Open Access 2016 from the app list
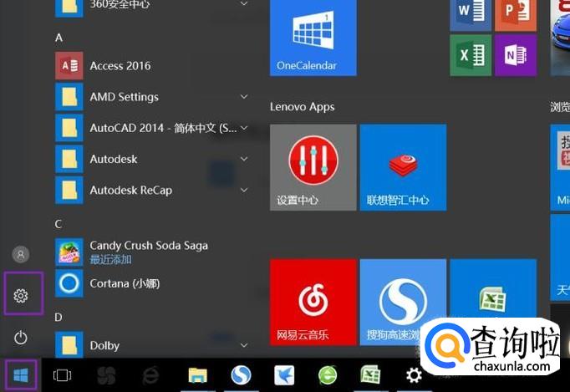This screenshot has width=570, height=392. point(153,66)
